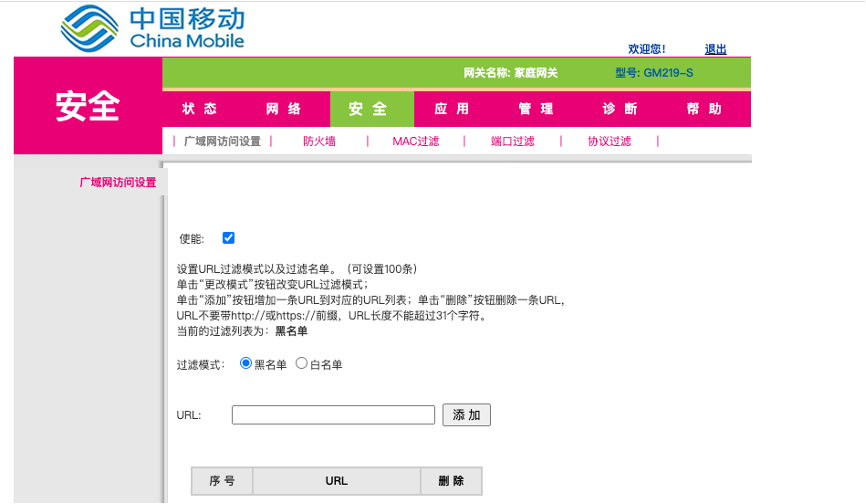Click the 序号 column header

pos(222,481)
